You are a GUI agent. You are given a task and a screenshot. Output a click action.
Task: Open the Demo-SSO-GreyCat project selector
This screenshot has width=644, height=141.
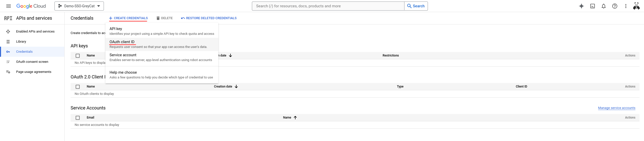(x=79, y=6)
